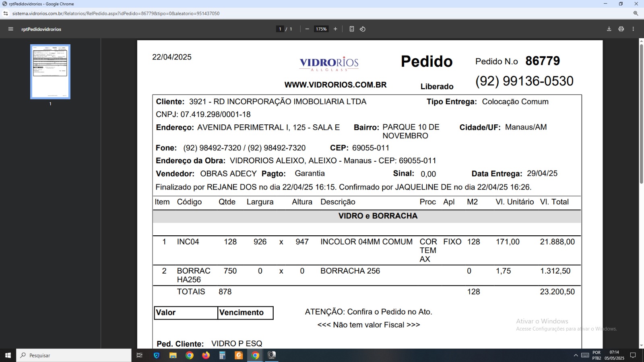The width and height of the screenshot is (644, 362).
Task: Click the grand total 23.200,50
Action: (x=557, y=292)
